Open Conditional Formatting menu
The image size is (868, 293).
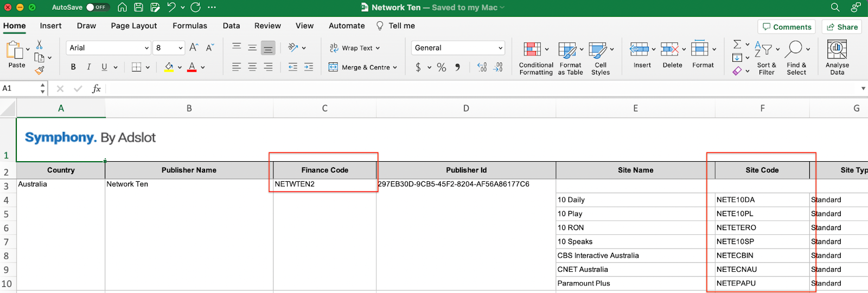(536, 59)
